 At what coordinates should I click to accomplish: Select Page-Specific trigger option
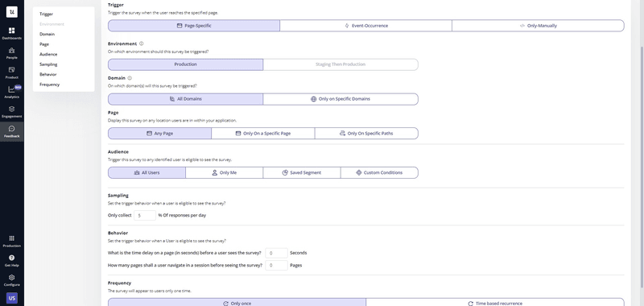coord(194,26)
